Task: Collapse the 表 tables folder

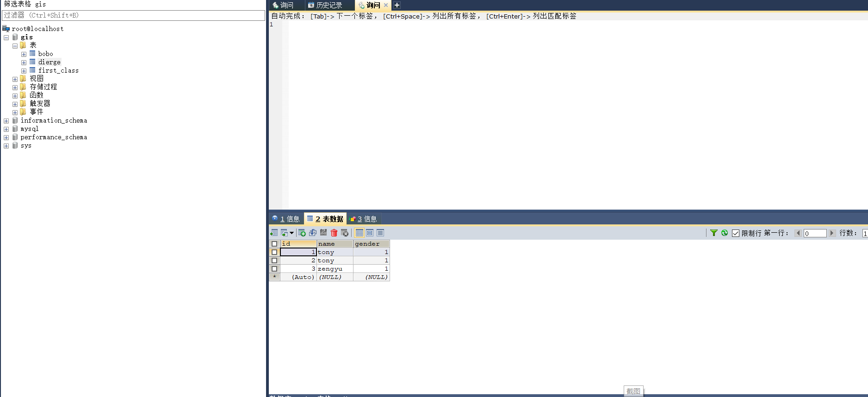Action: [x=15, y=46]
